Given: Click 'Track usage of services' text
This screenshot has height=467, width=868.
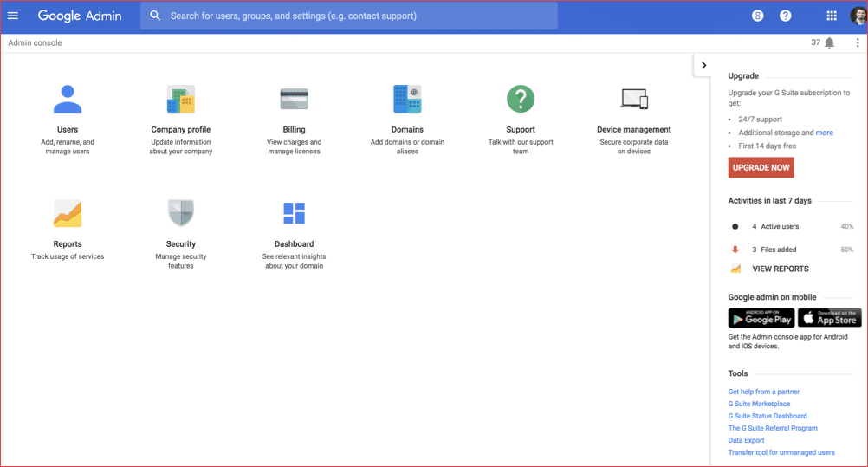Looking at the screenshot, I should (x=68, y=256).
